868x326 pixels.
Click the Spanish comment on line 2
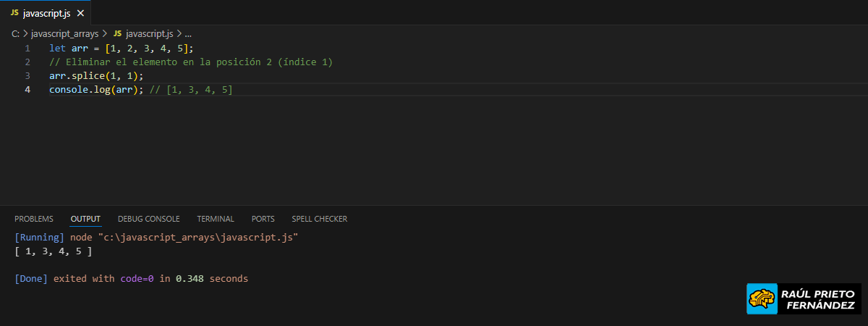[191, 62]
